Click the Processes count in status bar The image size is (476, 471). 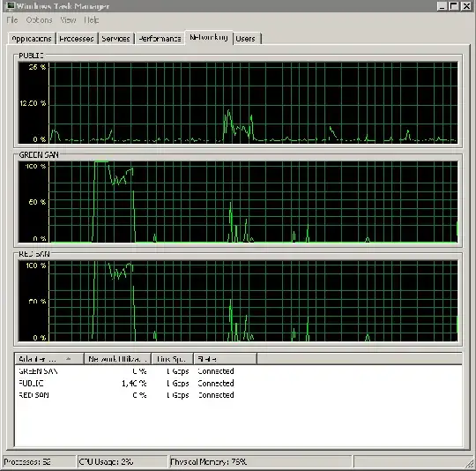point(39,462)
